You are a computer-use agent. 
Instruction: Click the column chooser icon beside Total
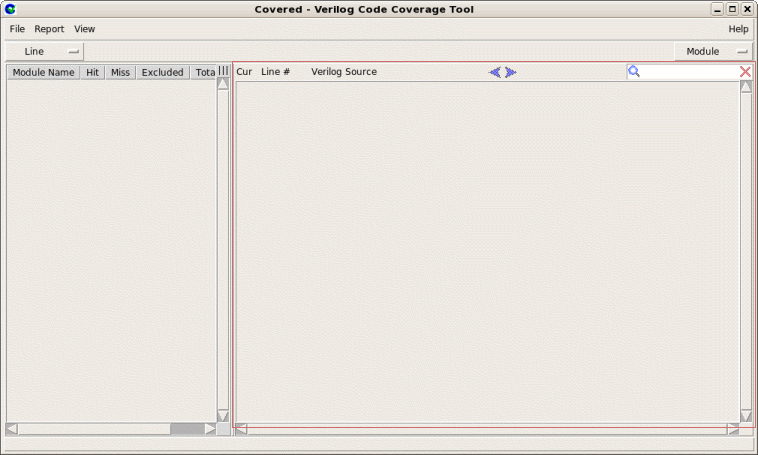(x=223, y=71)
